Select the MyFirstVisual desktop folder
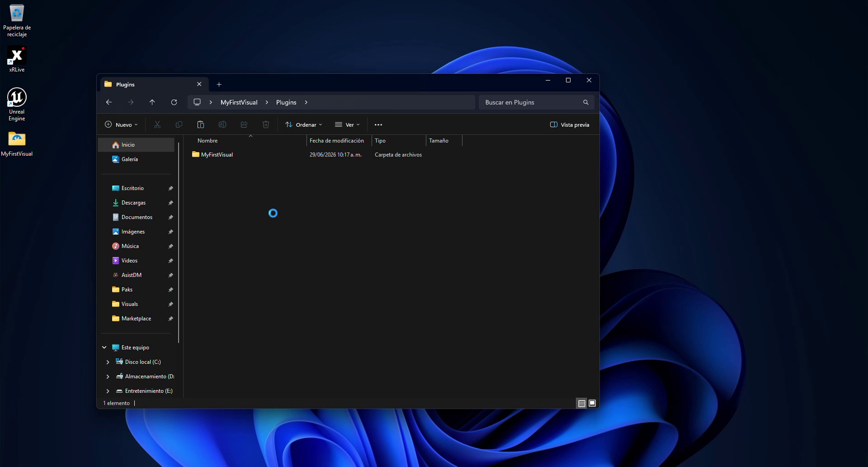The width and height of the screenshot is (868, 467). pyautogui.click(x=17, y=144)
